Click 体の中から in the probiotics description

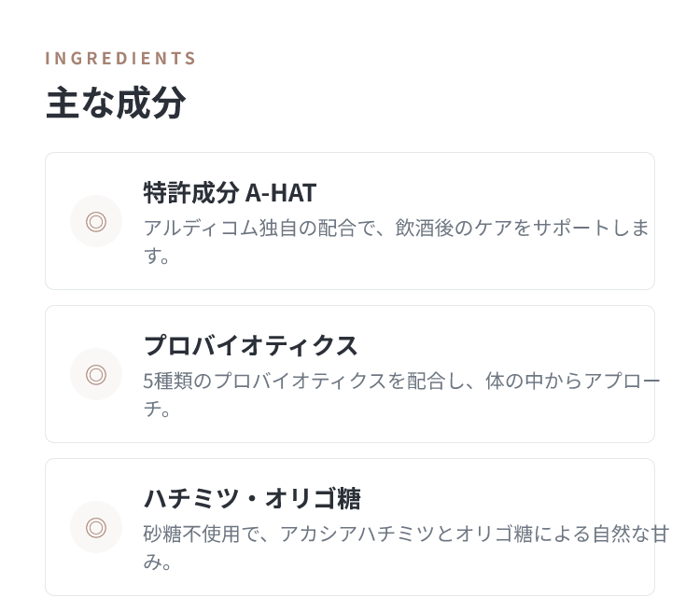(x=525, y=381)
